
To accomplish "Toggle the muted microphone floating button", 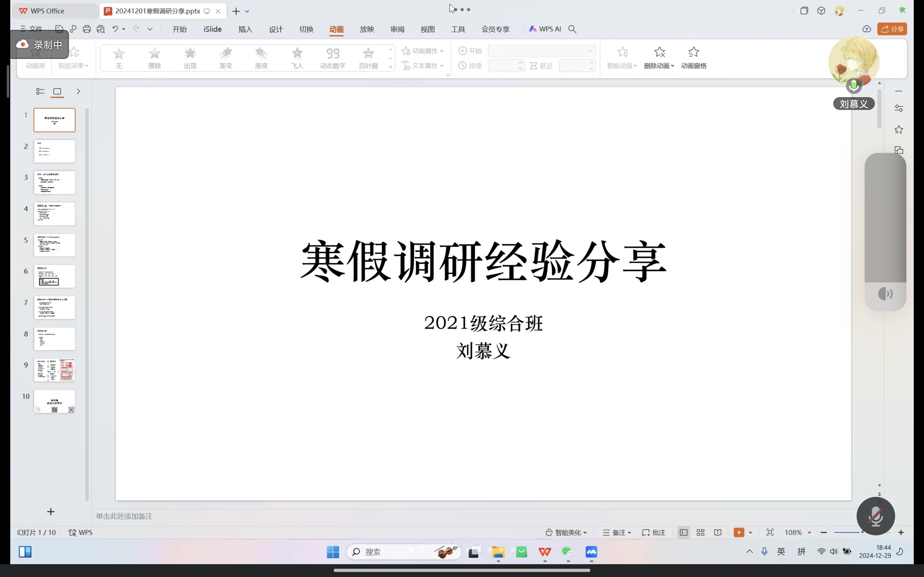I will pos(876,516).
